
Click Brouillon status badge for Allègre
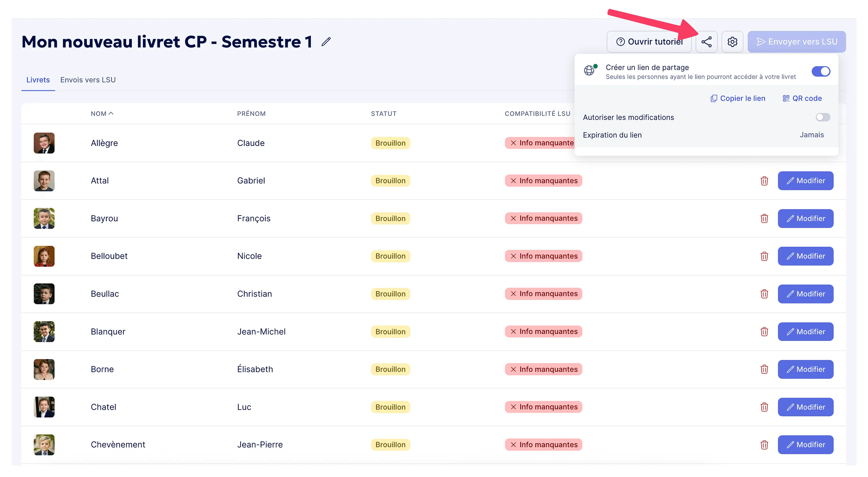(x=391, y=143)
